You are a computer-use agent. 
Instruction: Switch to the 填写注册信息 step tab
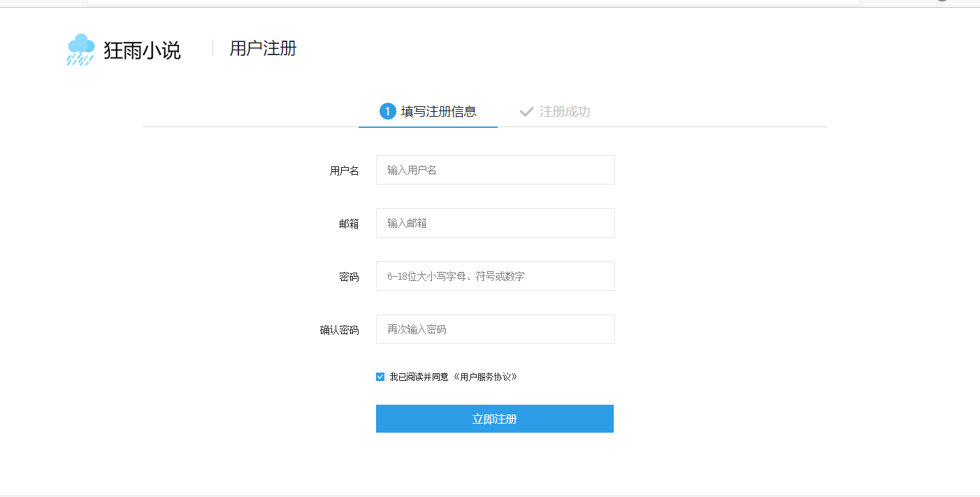click(437, 110)
